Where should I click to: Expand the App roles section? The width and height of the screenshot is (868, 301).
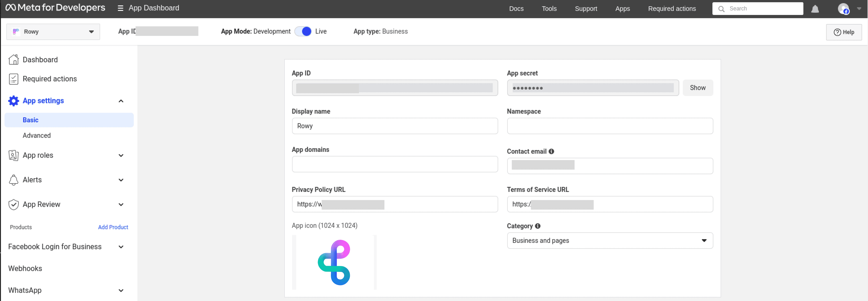pos(121,155)
